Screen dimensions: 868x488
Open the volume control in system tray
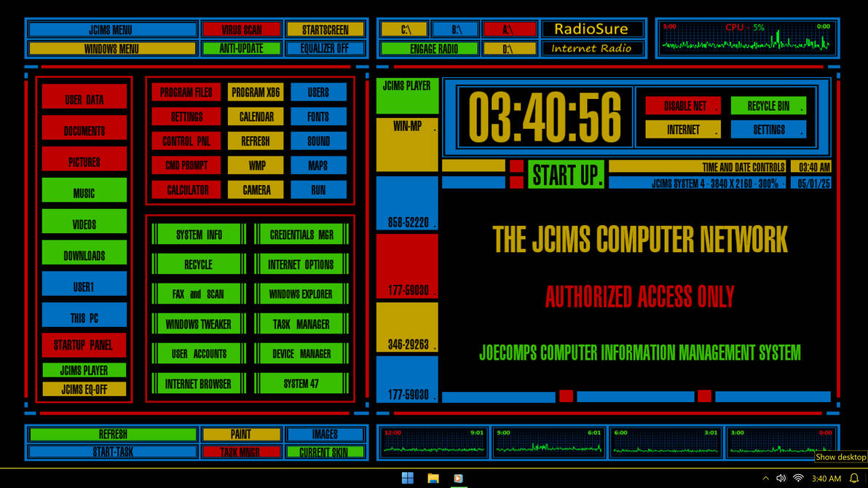point(781,478)
